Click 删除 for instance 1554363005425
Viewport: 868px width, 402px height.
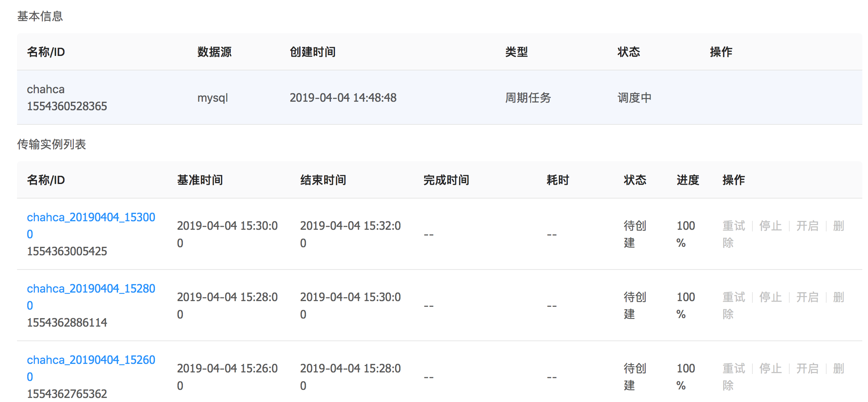tap(838, 226)
